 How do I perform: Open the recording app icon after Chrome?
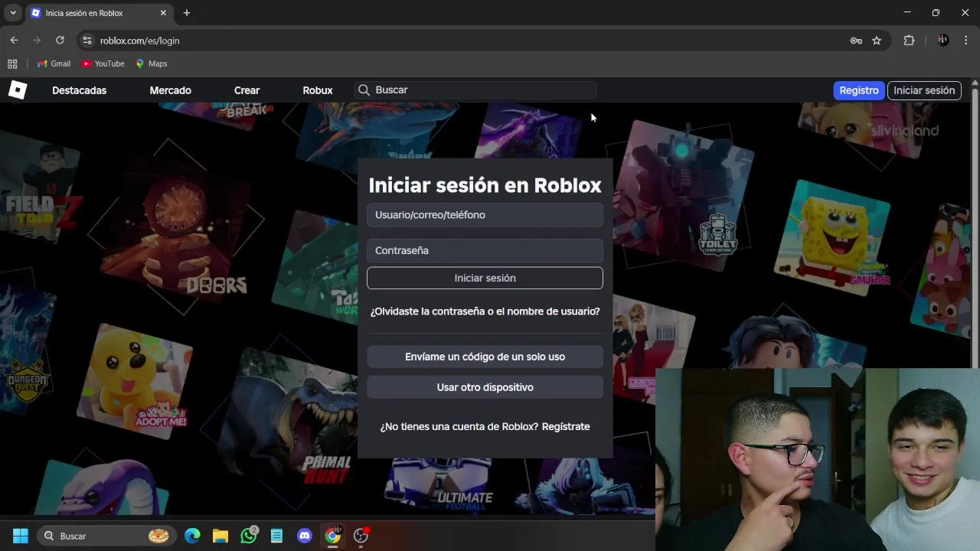361,536
